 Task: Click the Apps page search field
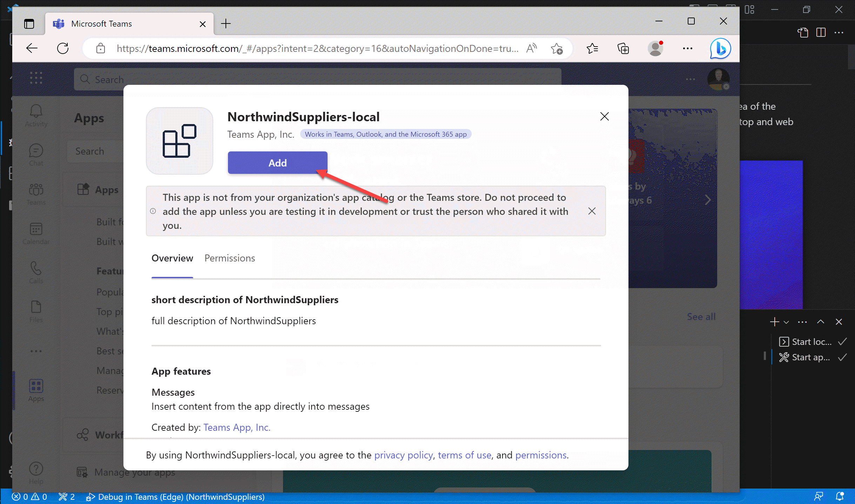tap(95, 151)
